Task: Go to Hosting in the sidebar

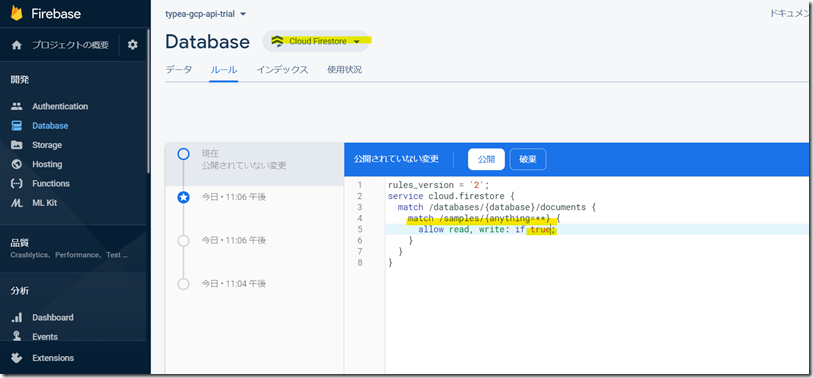Action: (x=47, y=164)
